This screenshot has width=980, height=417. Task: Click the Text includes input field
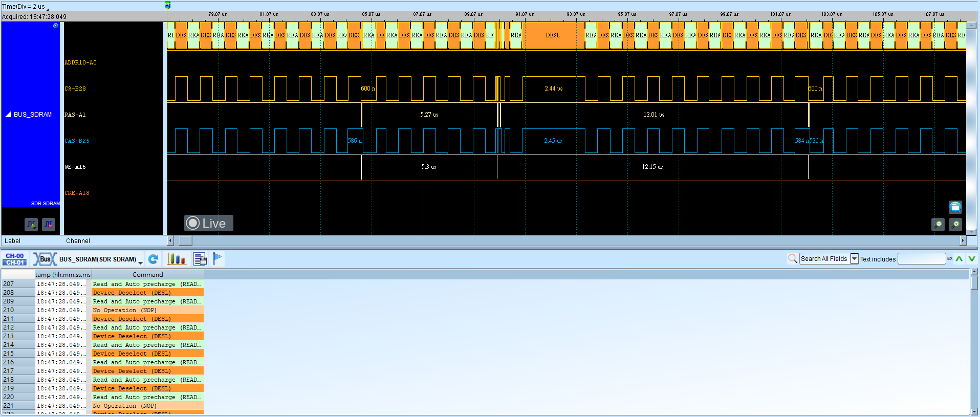922,259
